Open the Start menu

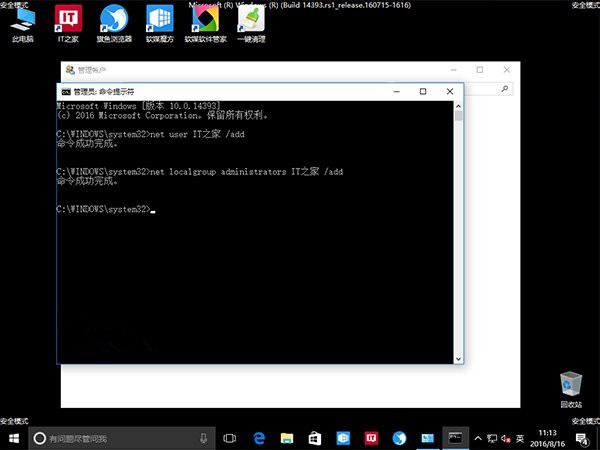pyautogui.click(x=14, y=438)
